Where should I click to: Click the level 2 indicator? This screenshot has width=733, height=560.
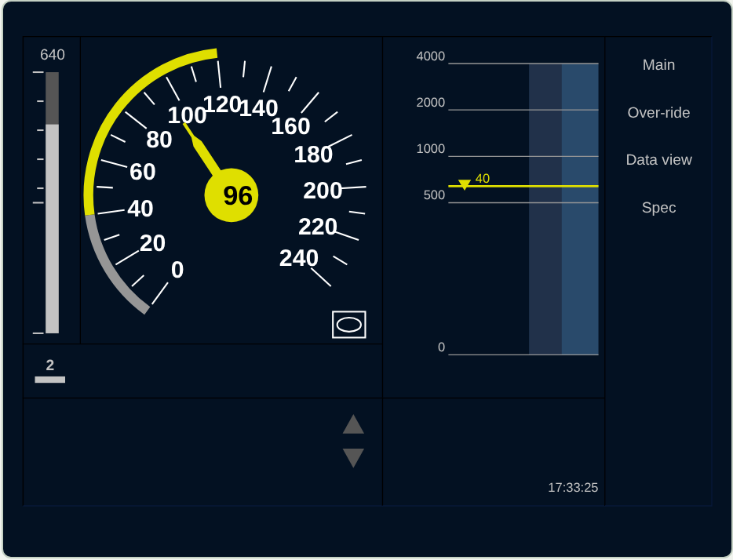coord(50,371)
